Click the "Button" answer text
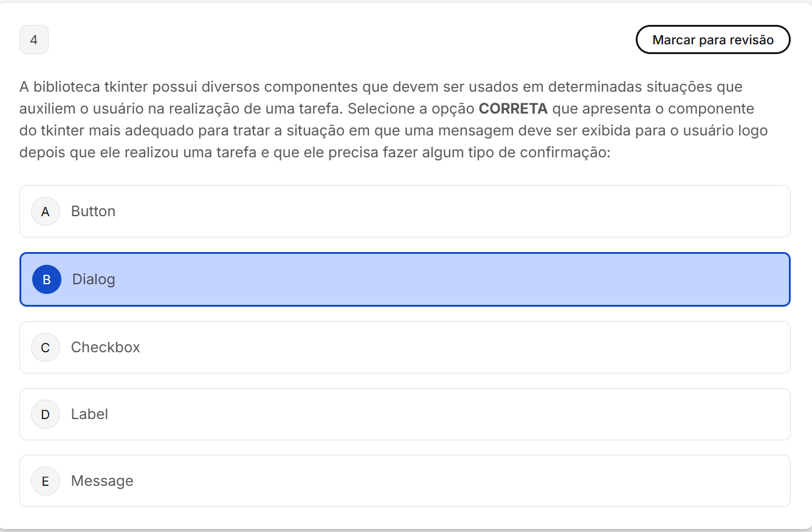 pyautogui.click(x=93, y=211)
